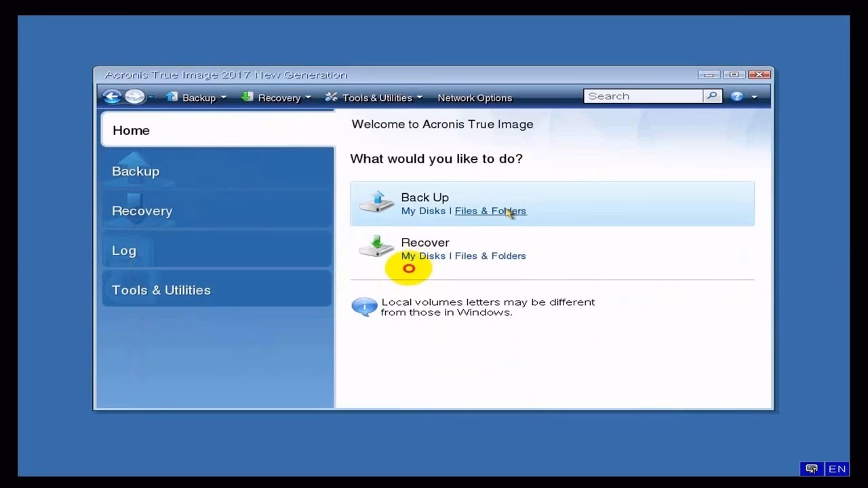Select the Home sidebar tab
Screen dimensions: 868x488
218,129
